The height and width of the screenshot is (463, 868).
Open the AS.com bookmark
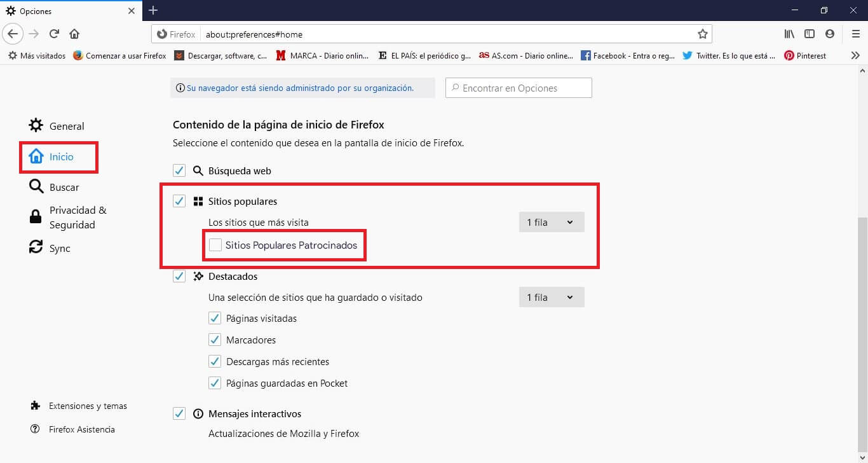pyautogui.click(x=526, y=55)
